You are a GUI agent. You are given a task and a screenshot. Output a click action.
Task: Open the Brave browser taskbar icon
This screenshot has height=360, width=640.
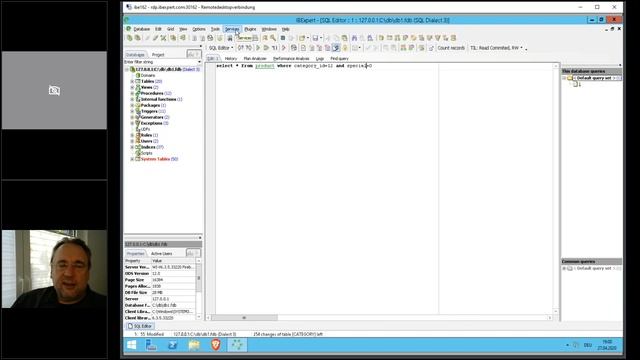coord(216,345)
